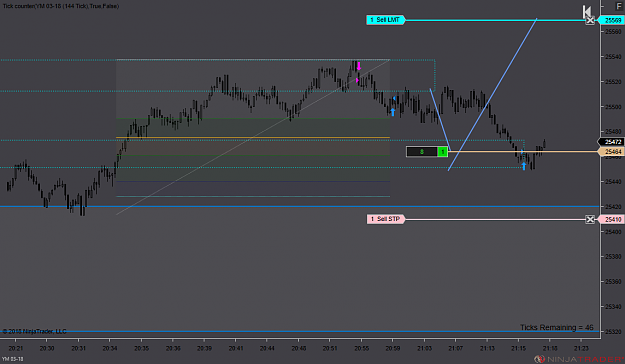Select the blue buy arrow near 21:15
Viewport: 625px width, 364px height.
tap(524, 166)
